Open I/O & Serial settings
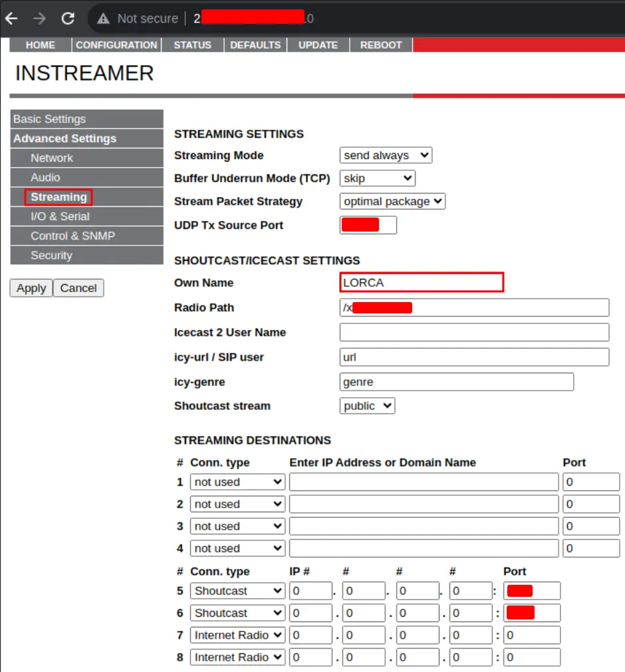This screenshot has height=672, width=625. click(x=87, y=216)
